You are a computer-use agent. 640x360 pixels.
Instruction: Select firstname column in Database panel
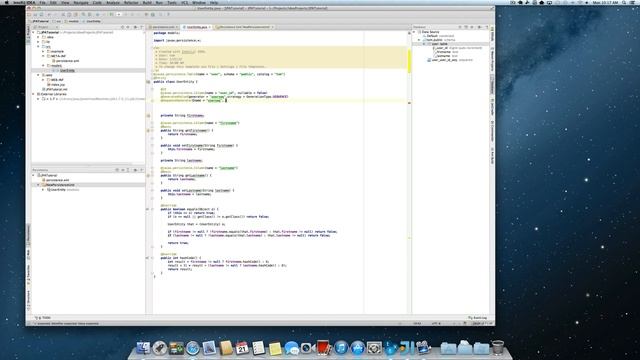coord(444,52)
